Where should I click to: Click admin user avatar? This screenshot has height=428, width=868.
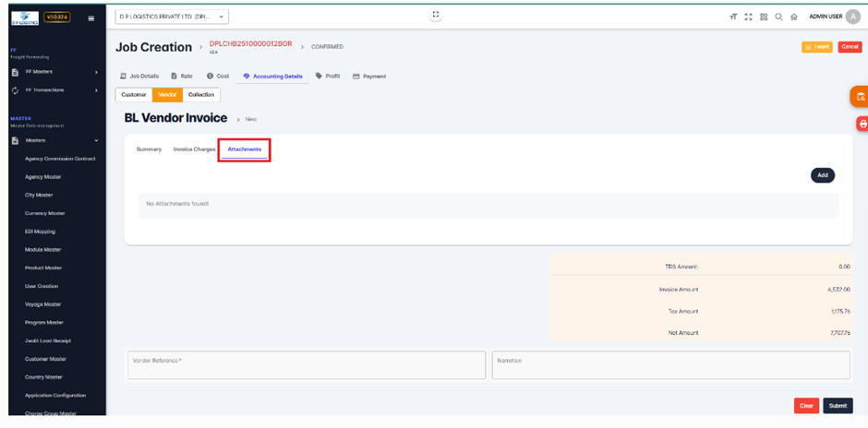852,17
